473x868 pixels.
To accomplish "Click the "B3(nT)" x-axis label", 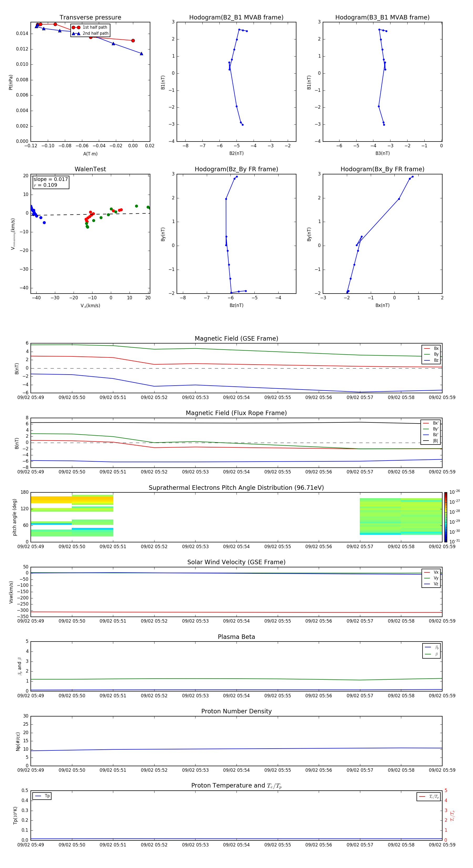I will (x=382, y=153).
